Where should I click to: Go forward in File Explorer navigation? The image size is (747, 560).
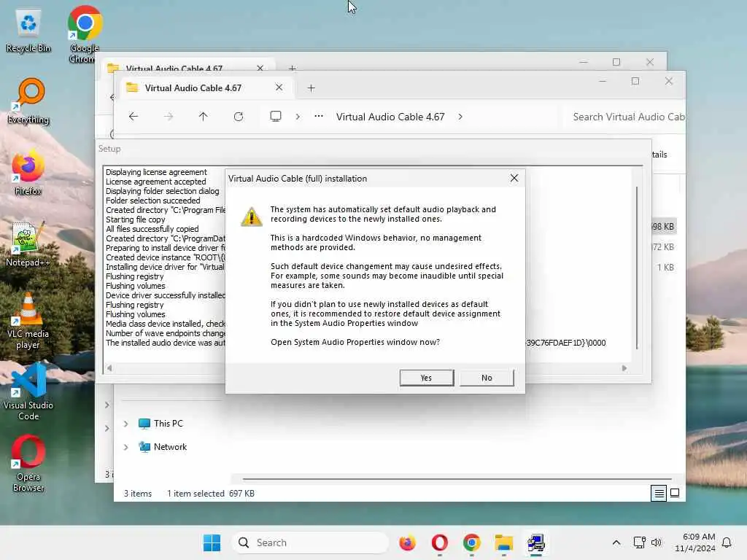(x=169, y=117)
